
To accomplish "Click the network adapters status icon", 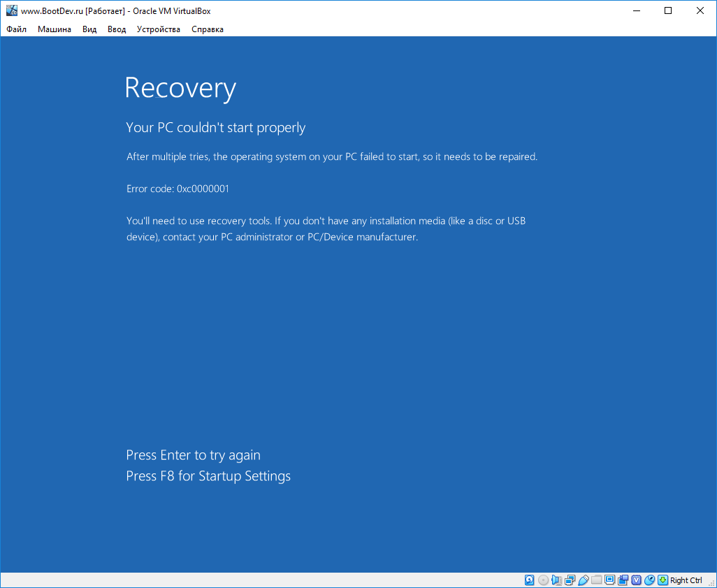I will click(x=570, y=580).
